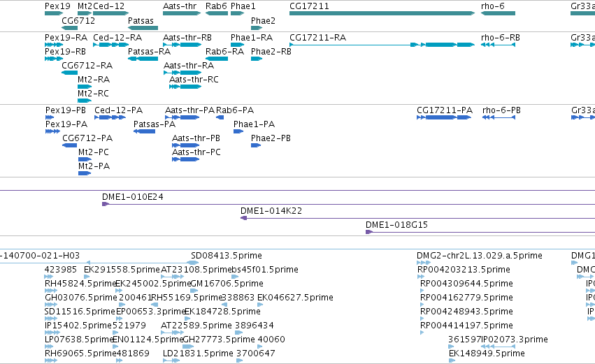Select the Ced-12 gene arrow glyph
595x364 pixels.
coord(110,13)
